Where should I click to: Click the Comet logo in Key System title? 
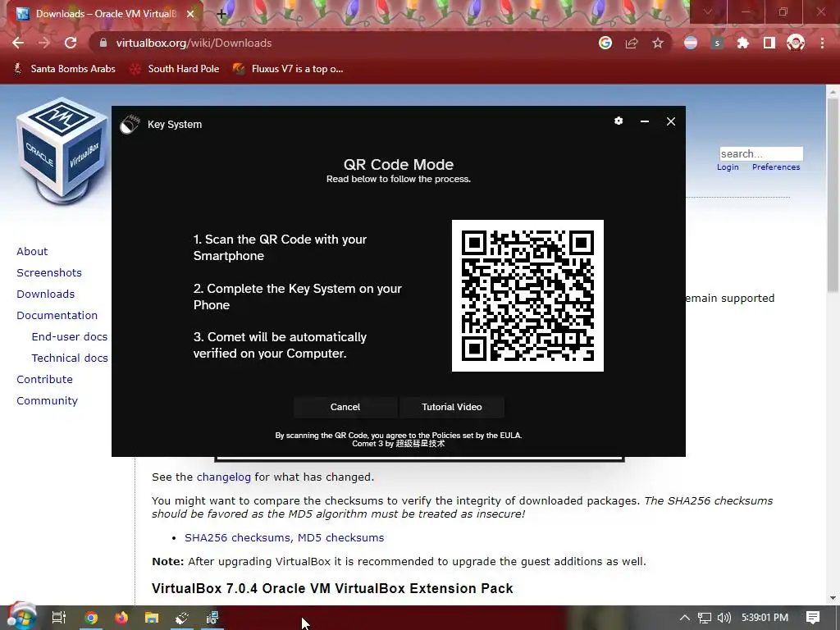[x=129, y=125]
